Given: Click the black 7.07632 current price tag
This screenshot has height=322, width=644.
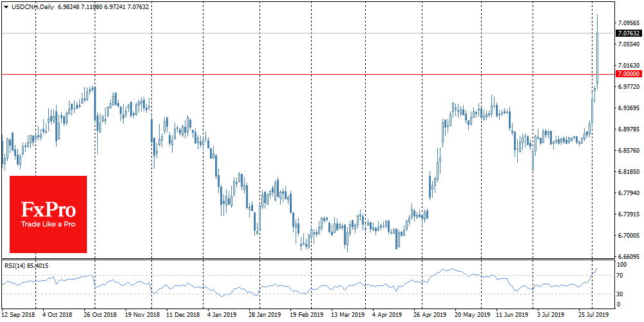Looking at the screenshot, I should pyautogui.click(x=629, y=33).
